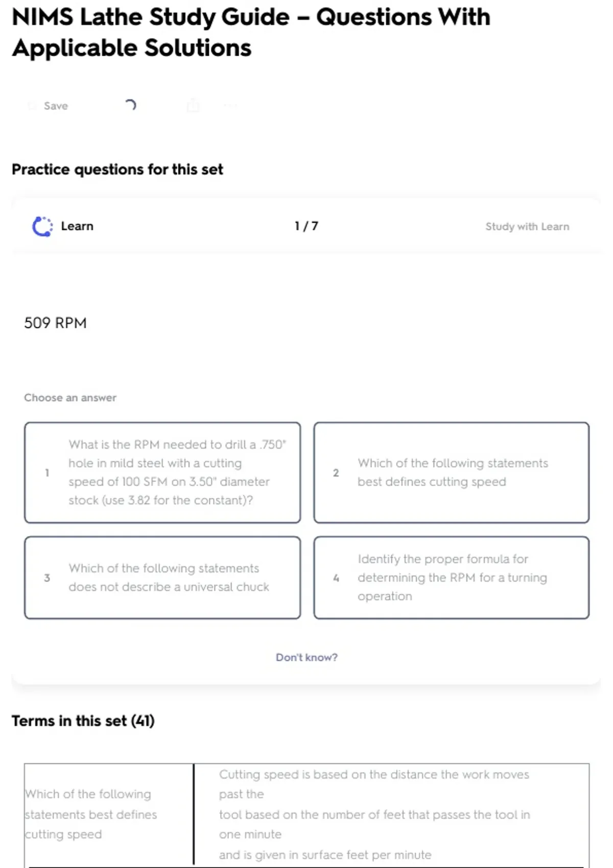Click the Save bookmark icon
This screenshot has width=613, height=868.
32,106
